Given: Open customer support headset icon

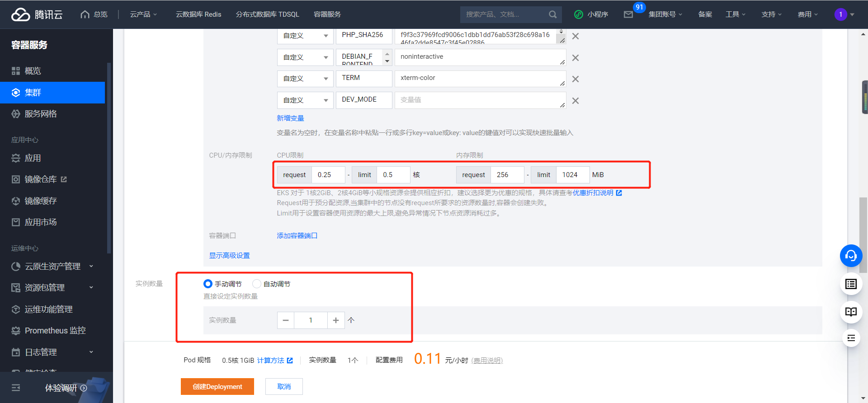Looking at the screenshot, I should (x=851, y=256).
